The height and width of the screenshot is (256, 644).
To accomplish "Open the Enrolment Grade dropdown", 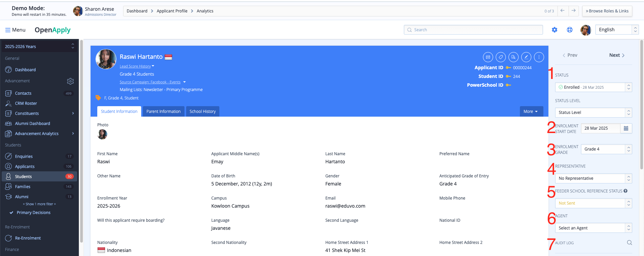I will pyautogui.click(x=606, y=149).
